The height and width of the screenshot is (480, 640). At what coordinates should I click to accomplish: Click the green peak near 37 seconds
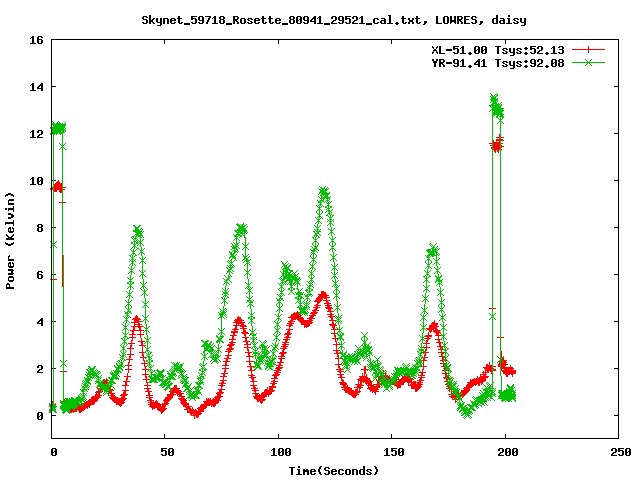tap(138, 230)
